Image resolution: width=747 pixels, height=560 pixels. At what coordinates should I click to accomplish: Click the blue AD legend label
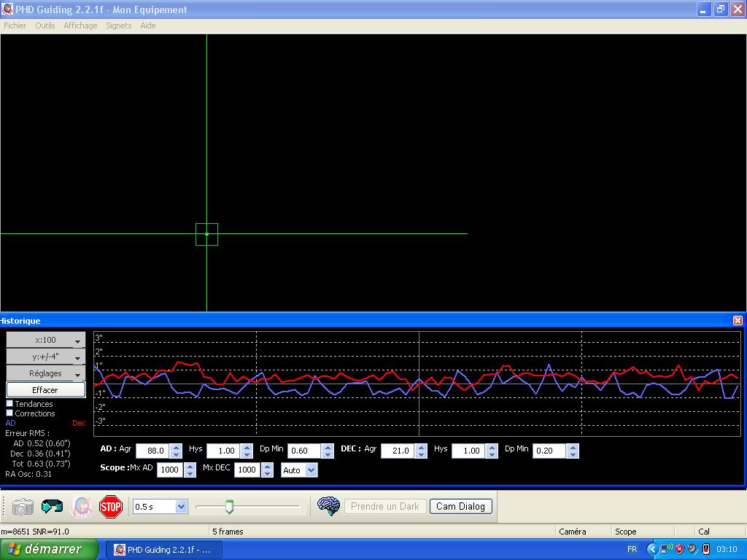click(10, 423)
